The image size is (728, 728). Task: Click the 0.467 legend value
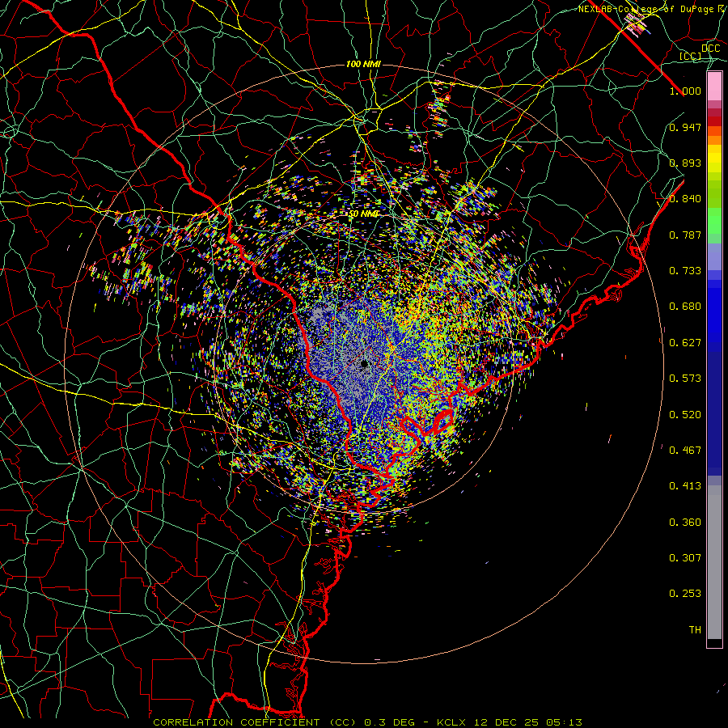point(685,451)
